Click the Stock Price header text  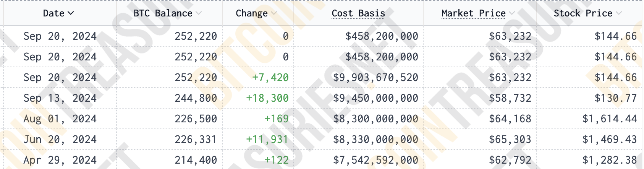pos(583,13)
